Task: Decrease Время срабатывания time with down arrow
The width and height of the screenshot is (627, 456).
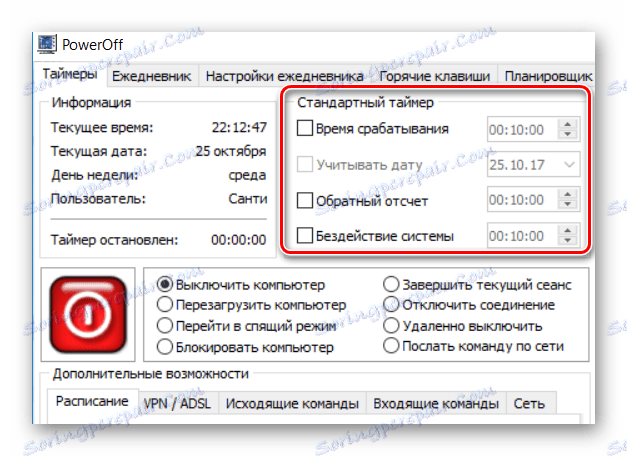Action: pyautogui.click(x=567, y=134)
